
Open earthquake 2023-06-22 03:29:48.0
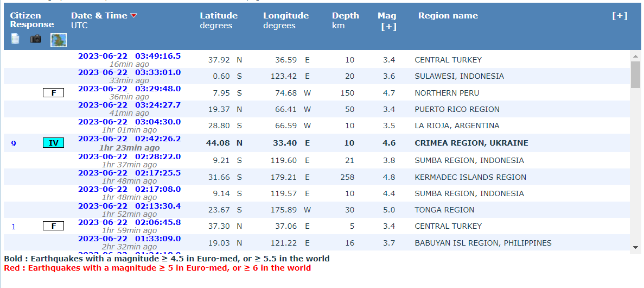coord(129,89)
